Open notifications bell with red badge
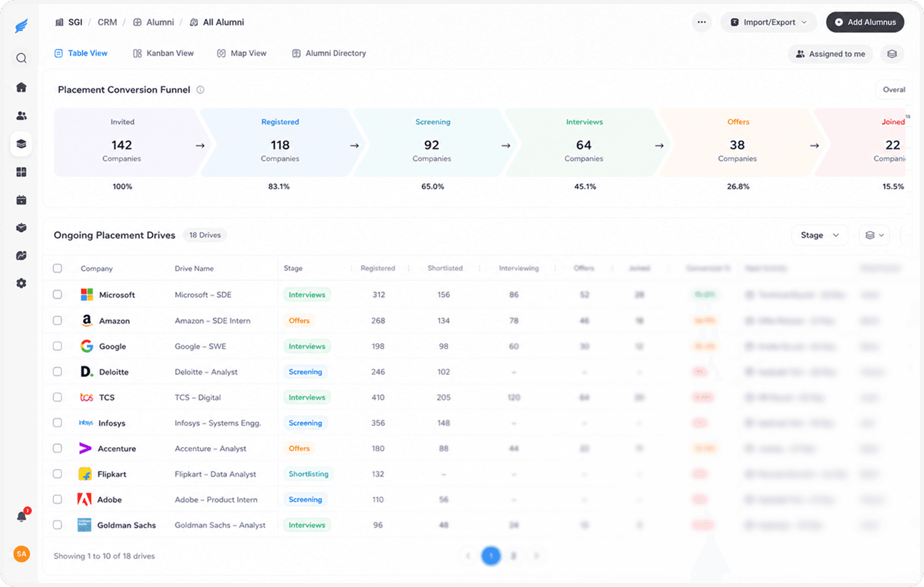This screenshot has width=924, height=587. pyautogui.click(x=22, y=516)
